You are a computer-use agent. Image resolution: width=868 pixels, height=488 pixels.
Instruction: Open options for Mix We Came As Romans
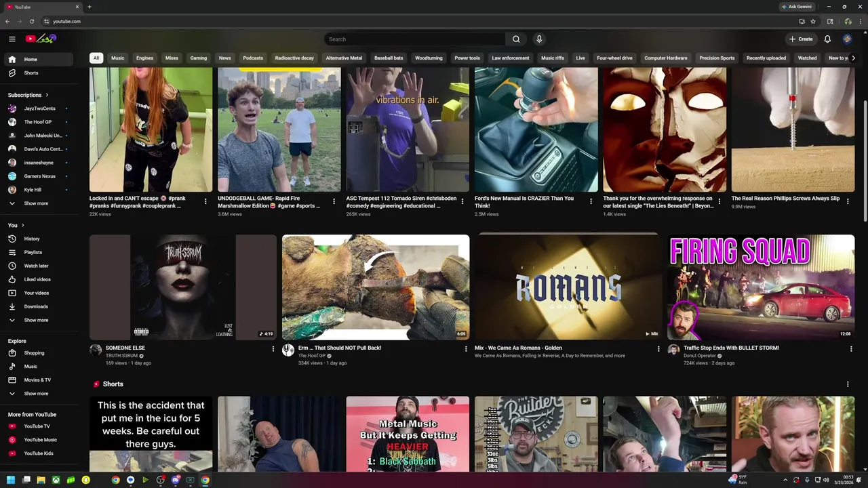pyautogui.click(x=658, y=348)
